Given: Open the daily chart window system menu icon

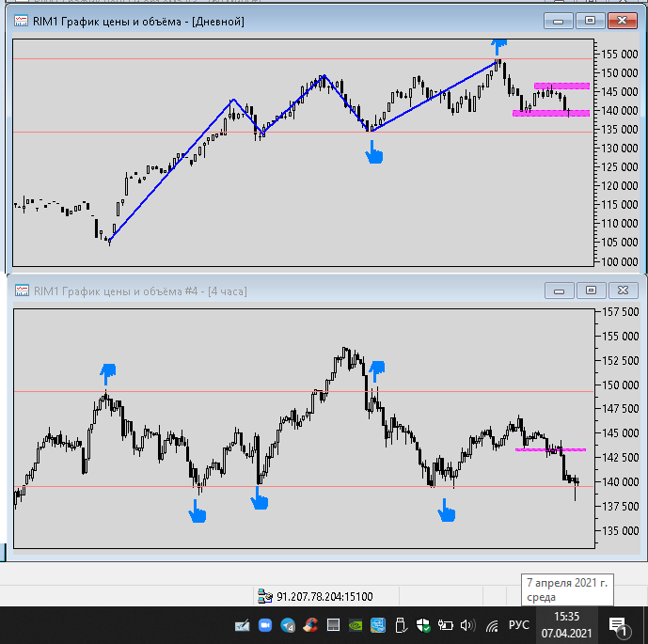Looking at the screenshot, I should 21,21.
